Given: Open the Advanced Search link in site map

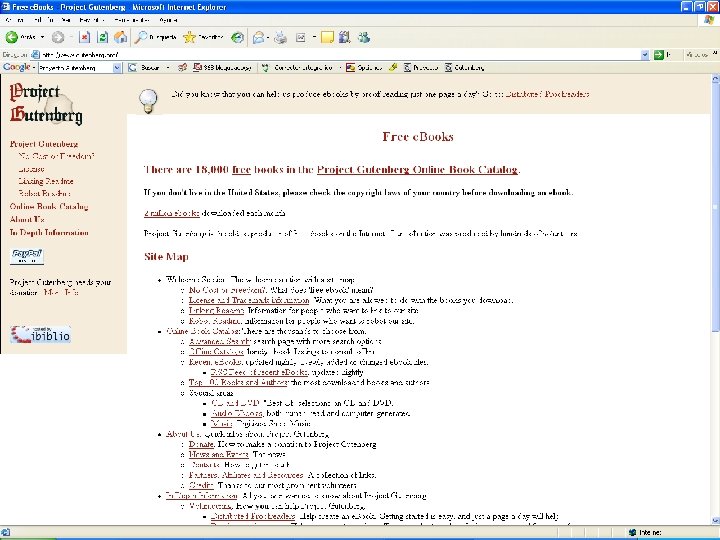Looking at the screenshot, I should tap(219, 341).
